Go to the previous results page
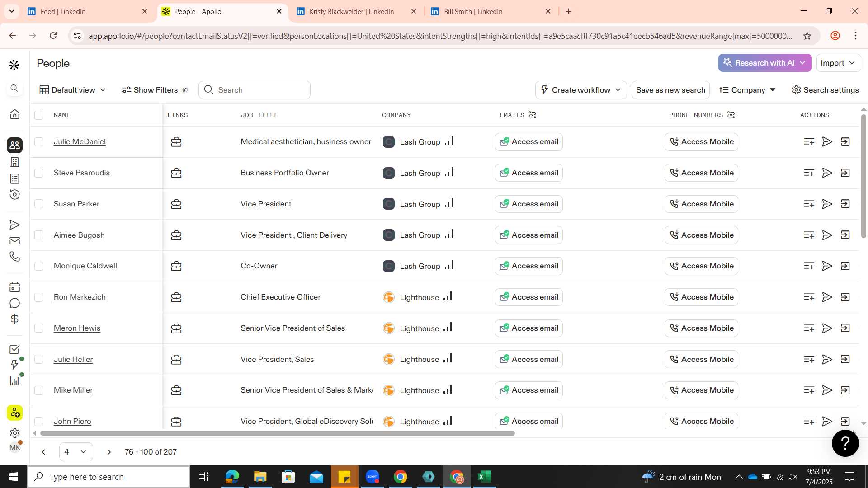Image resolution: width=868 pixels, height=488 pixels. click(43, 452)
